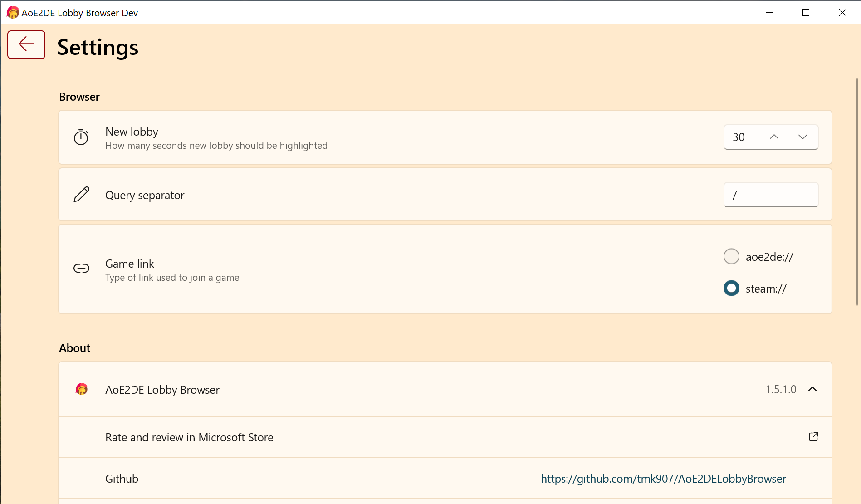Click the stopwatch icon beside New lobby
861x504 pixels.
pyautogui.click(x=81, y=137)
